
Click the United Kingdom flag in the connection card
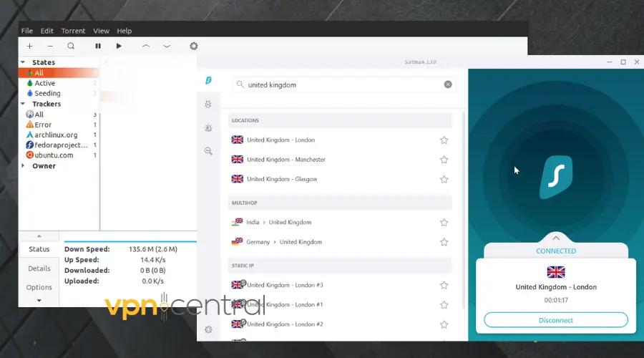click(556, 272)
